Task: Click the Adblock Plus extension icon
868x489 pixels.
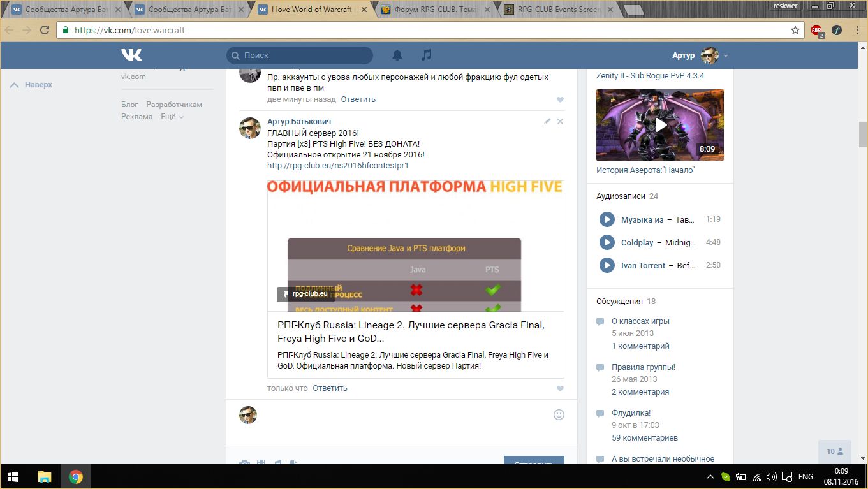Action: tap(816, 30)
